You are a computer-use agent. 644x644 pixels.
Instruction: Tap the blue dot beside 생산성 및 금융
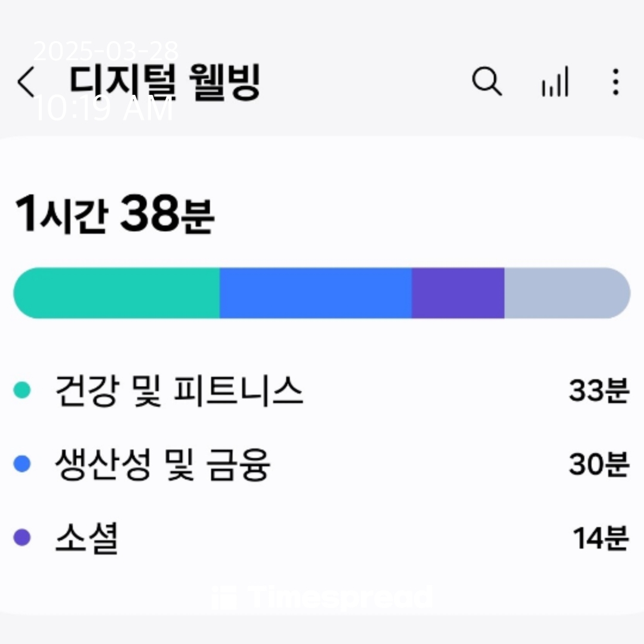(22, 464)
